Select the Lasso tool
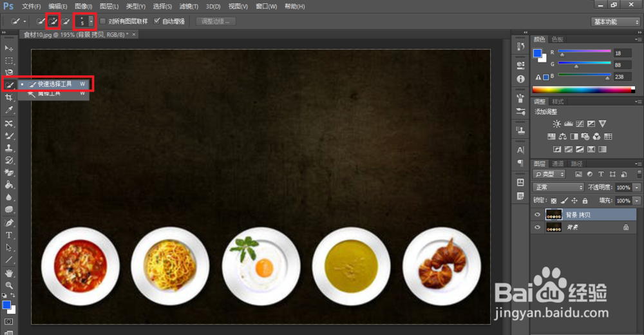The width and height of the screenshot is (644, 335). tap(8, 73)
